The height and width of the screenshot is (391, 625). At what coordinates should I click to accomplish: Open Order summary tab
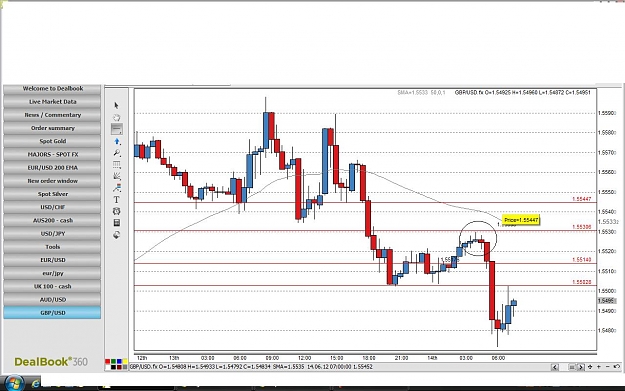coord(52,128)
